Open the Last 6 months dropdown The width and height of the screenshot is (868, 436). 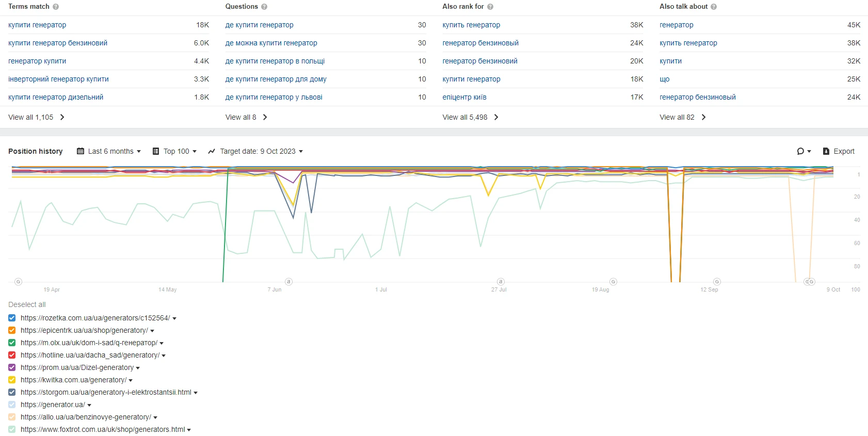[x=109, y=151]
